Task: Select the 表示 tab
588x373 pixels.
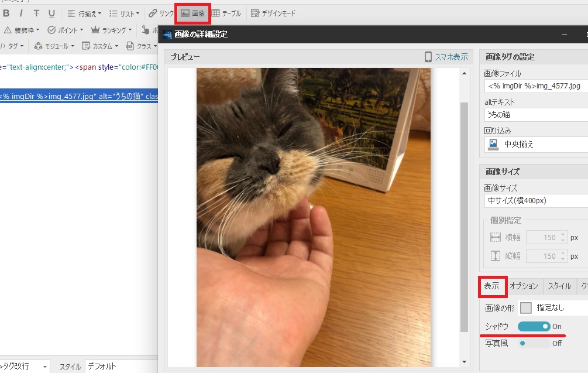Action: (492, 286)
